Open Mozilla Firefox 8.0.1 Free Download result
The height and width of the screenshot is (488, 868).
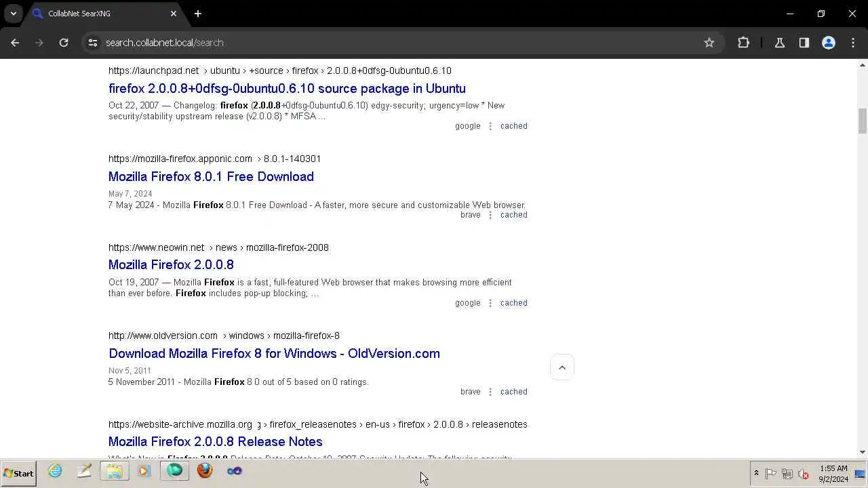point(211,177)
